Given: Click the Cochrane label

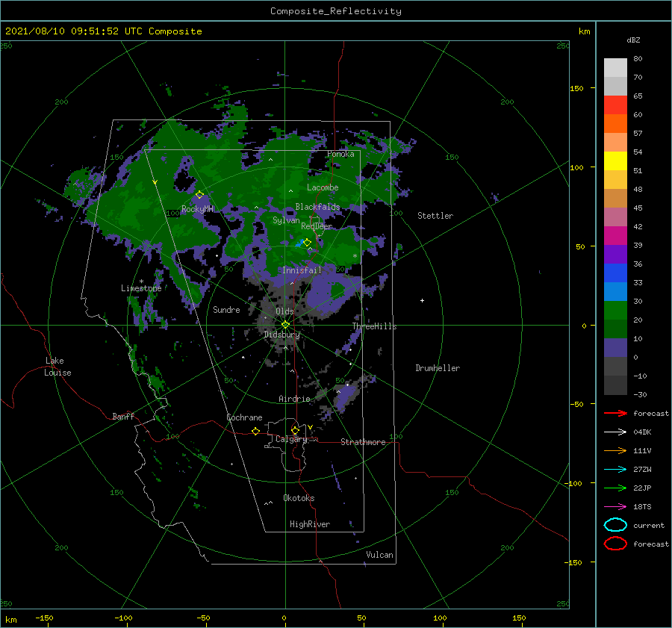Looking at the screenshot, I should (244, 417).
